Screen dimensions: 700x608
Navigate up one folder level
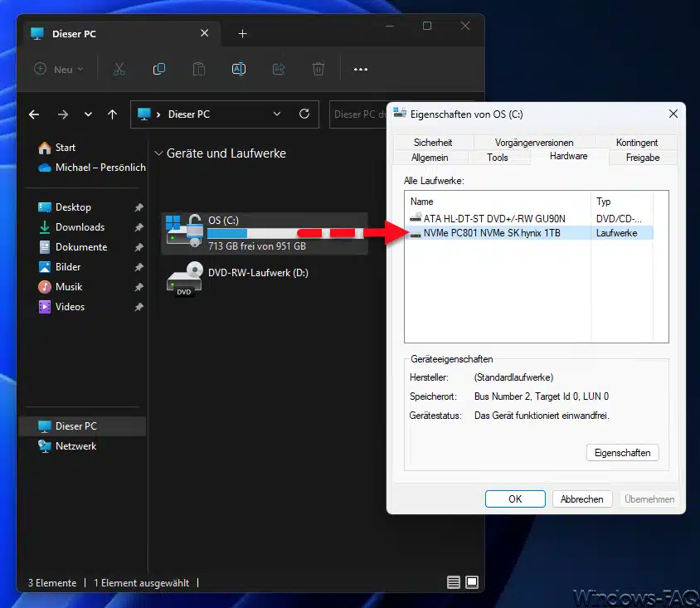point(112,114)
